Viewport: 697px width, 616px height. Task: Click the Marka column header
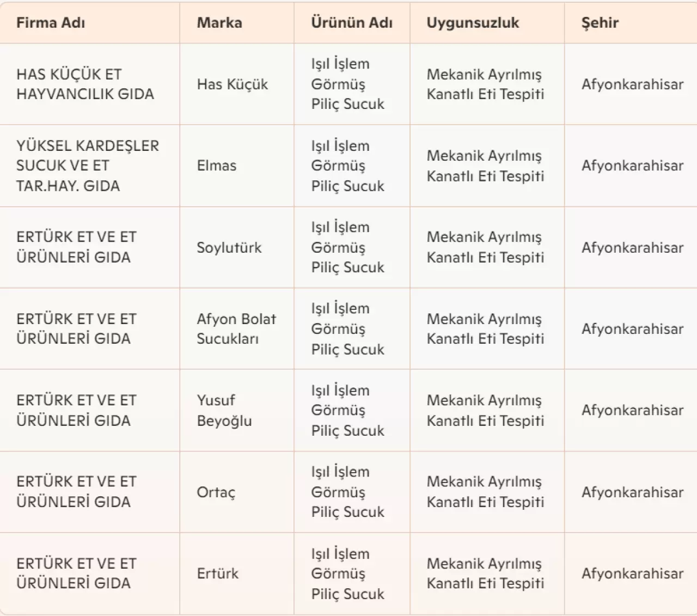click(x=219, y=23)
